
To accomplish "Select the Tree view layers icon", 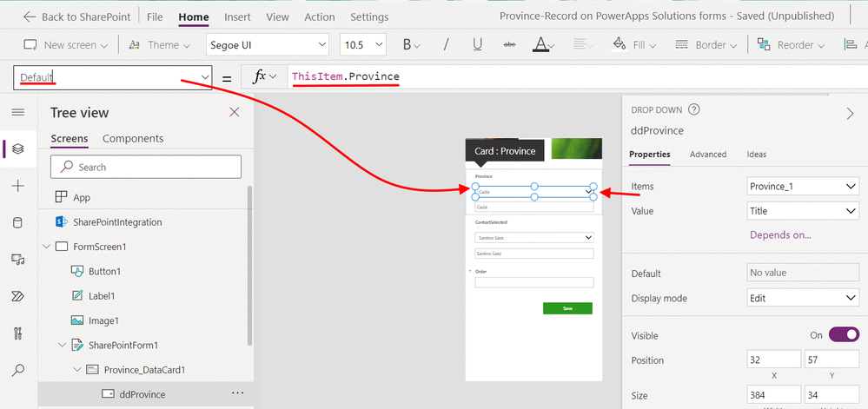I will click(x=17, y=148).
